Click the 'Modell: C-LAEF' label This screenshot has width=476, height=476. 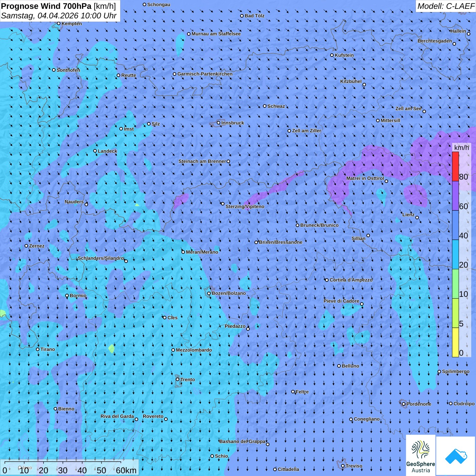[446, 6]
